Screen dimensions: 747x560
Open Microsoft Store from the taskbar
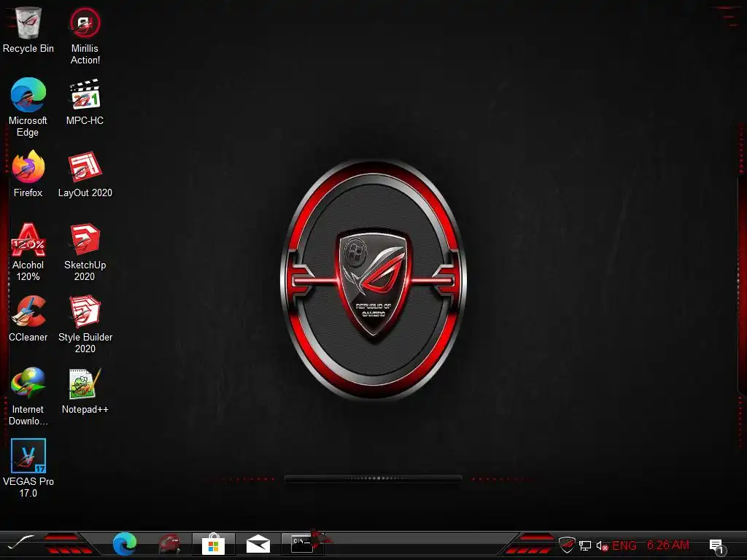[x=213, y=544]
